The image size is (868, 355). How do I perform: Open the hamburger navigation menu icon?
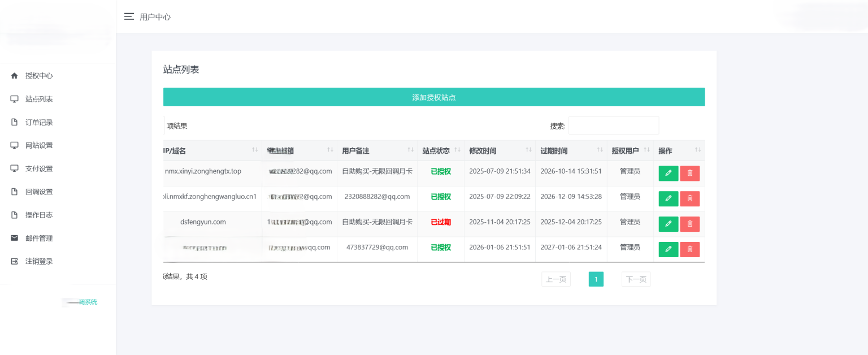pos(129,16)
